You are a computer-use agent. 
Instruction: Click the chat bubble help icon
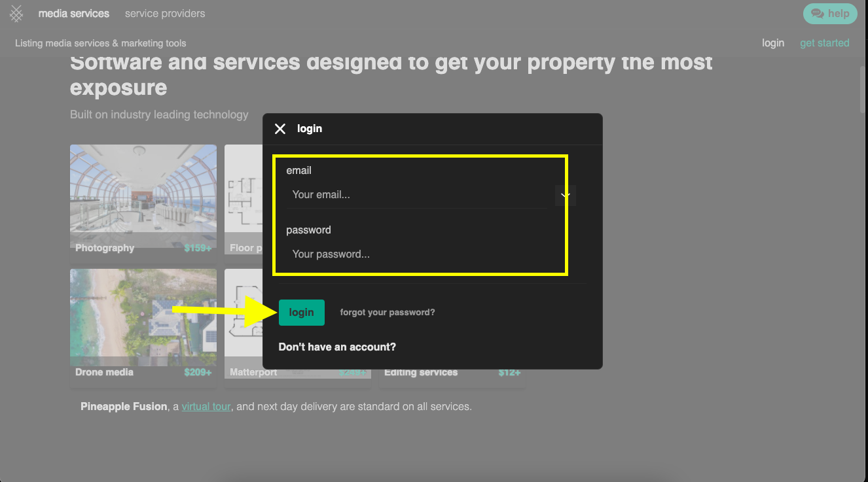click(x=817, y=14)
